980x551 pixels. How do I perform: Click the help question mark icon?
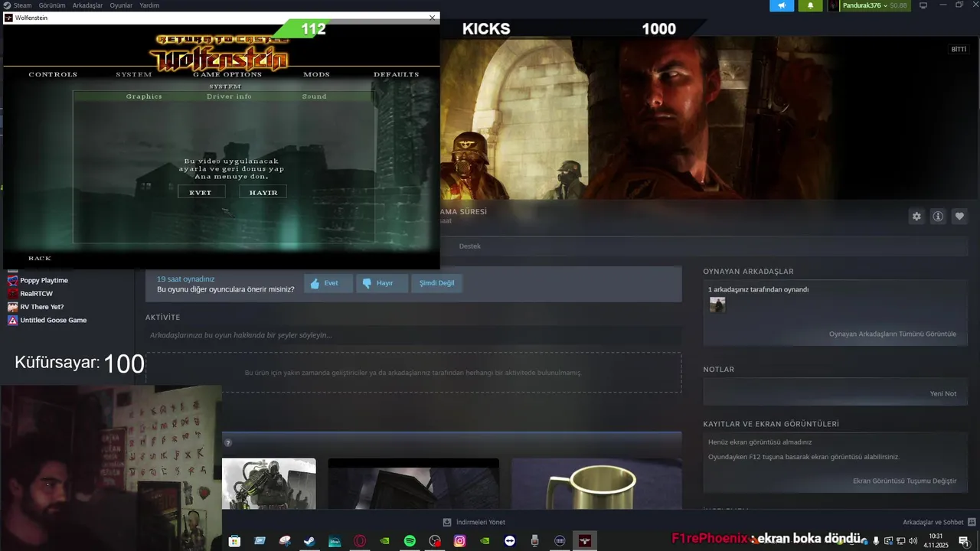click(227, 443)
